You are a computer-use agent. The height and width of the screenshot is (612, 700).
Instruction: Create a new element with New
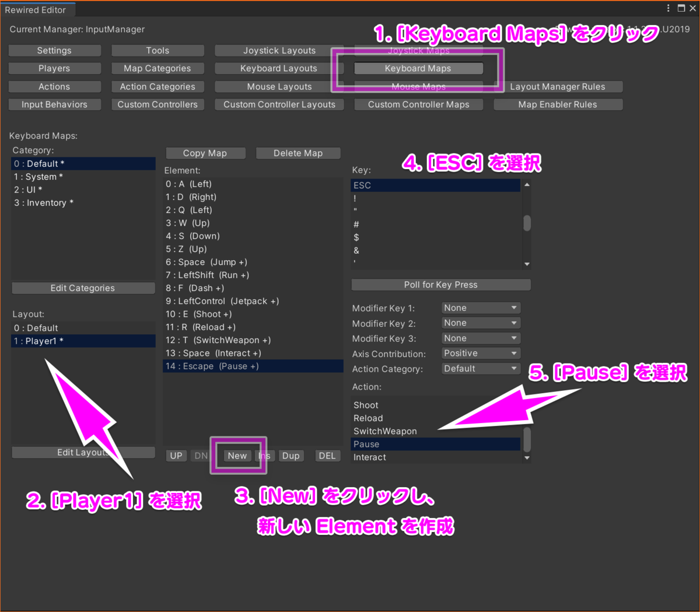[x=237, y=456]
